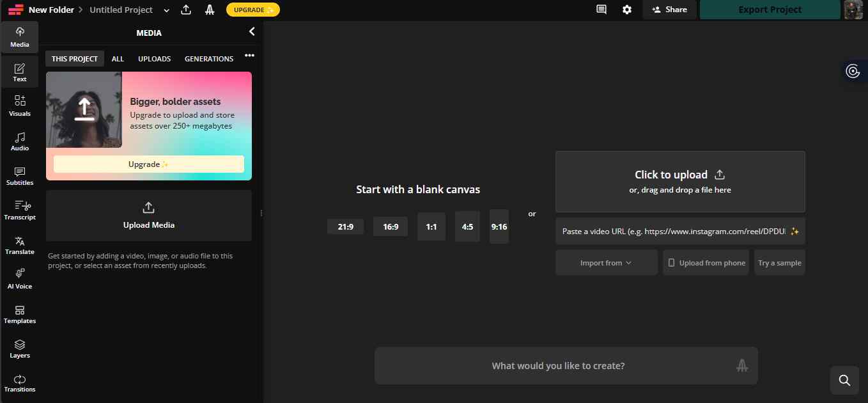Viewport: 868px width, 403px height.
Task: Open the comments icon in top bar
Action: (601, 10)
